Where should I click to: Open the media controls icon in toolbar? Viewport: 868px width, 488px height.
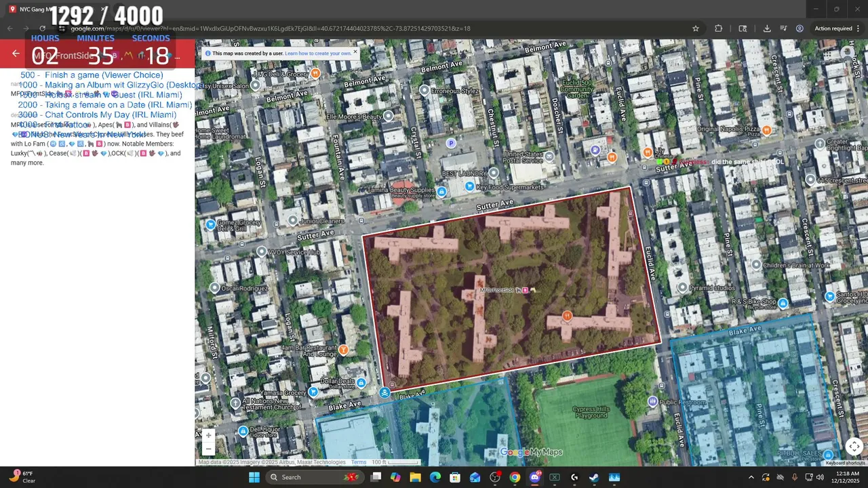pyautogui.click(x=783, y=28)
